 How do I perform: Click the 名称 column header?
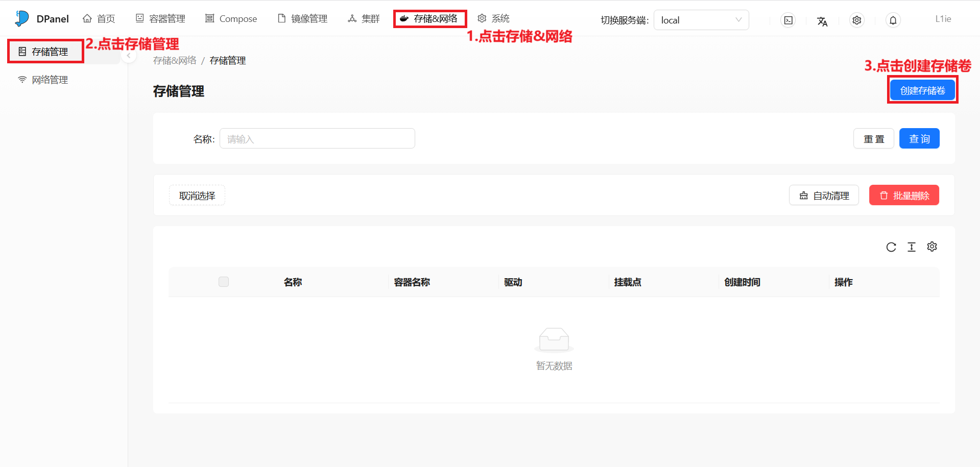(x=293, y=282)
